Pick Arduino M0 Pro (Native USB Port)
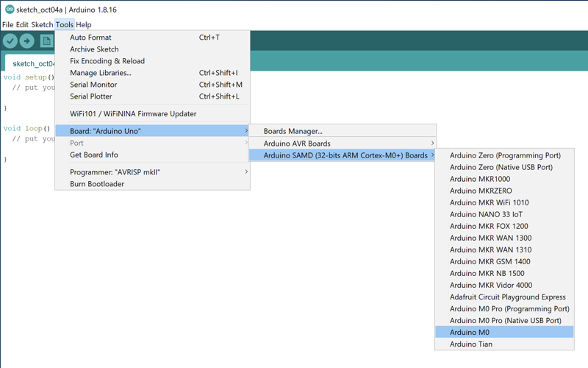 coord(504,321)
